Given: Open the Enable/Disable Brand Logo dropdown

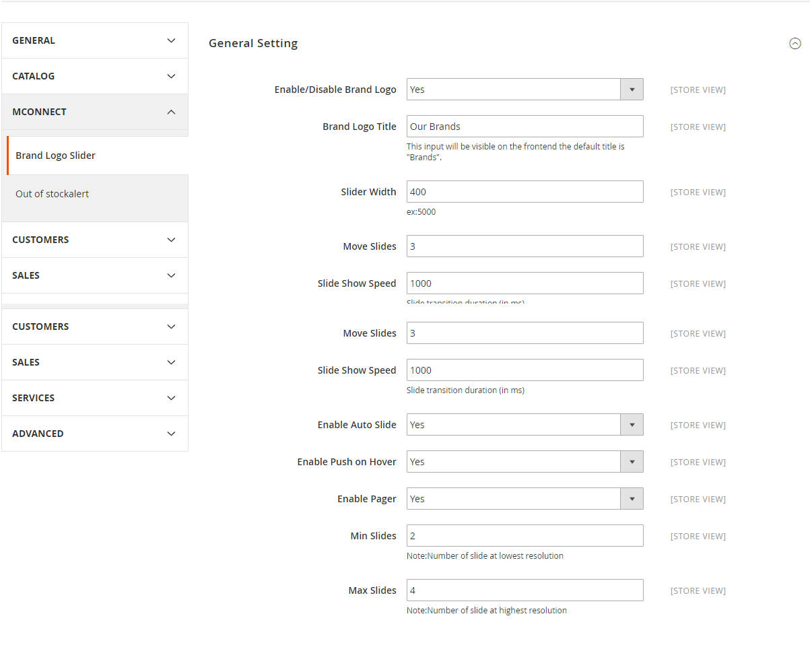Looking at the screenshot, I should [x=525, y=90].
